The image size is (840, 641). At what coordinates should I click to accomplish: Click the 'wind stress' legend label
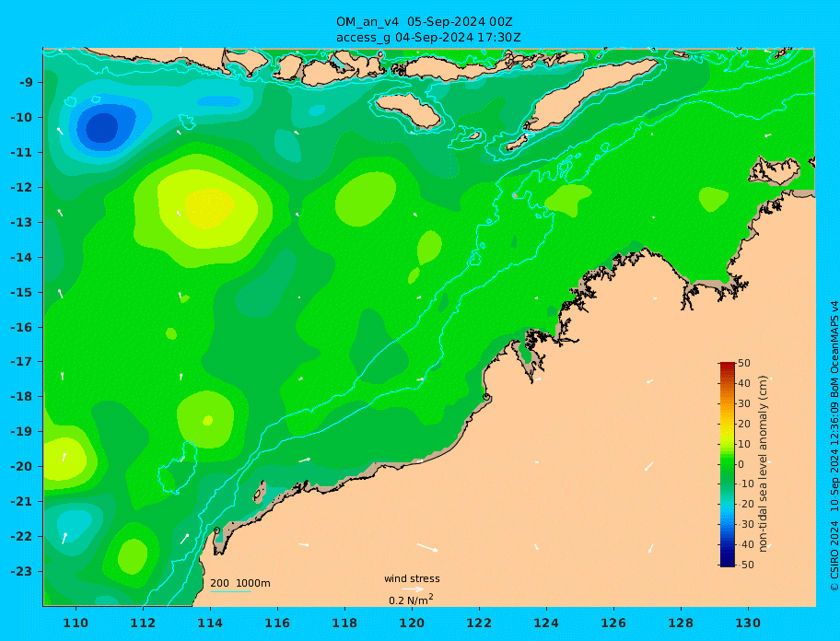[x=412, y=578]
